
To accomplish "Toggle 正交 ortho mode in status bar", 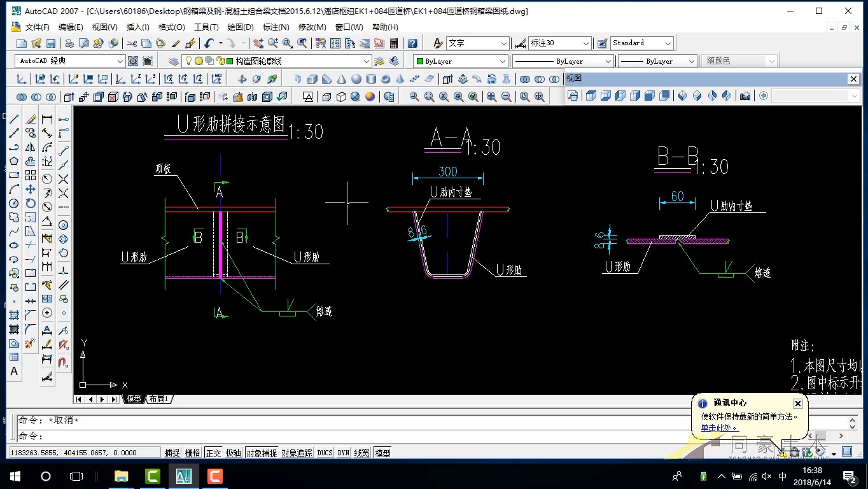I will click(213, 453).
